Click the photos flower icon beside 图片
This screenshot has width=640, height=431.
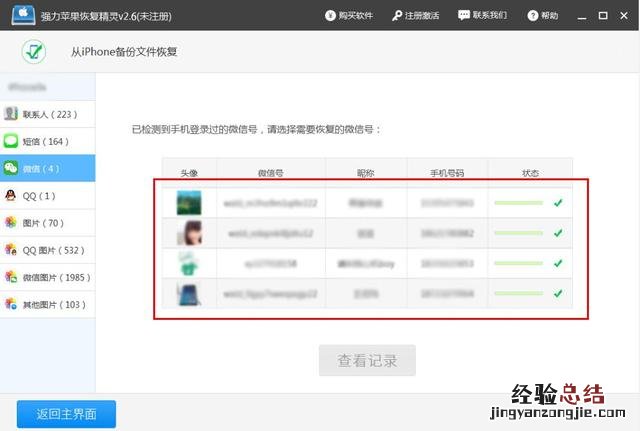11,222
